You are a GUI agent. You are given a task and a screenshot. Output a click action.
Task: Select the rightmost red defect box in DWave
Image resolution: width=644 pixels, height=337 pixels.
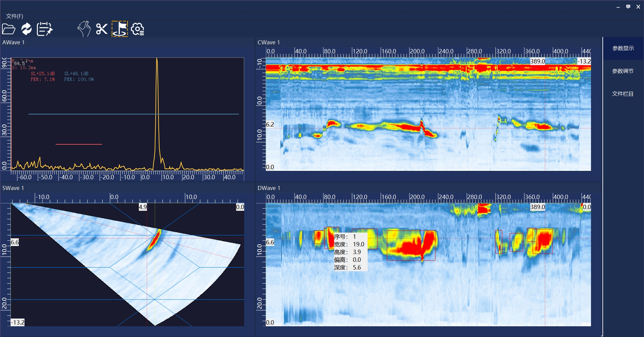[542, 241]
